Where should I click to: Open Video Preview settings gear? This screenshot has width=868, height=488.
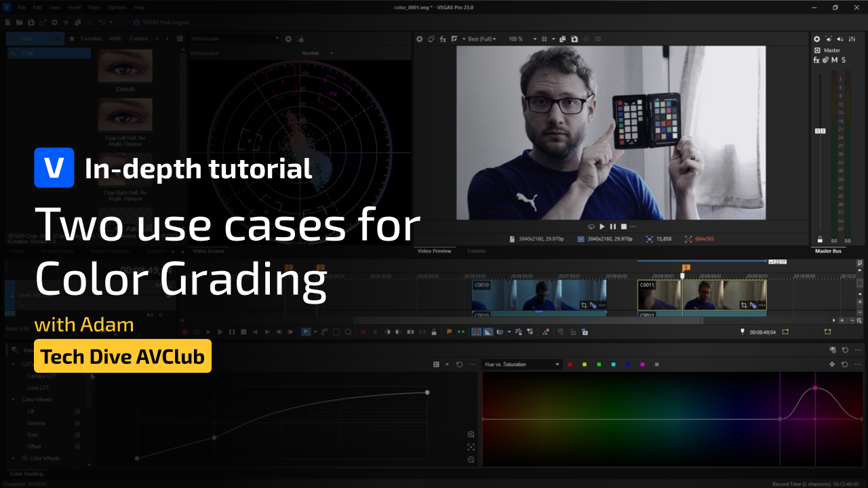point(419,39)
